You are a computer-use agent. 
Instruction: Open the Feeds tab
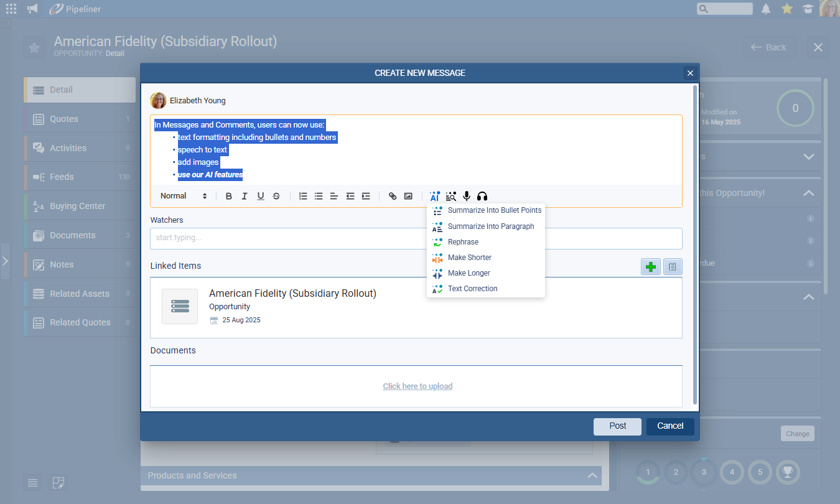tap(80, 177)
